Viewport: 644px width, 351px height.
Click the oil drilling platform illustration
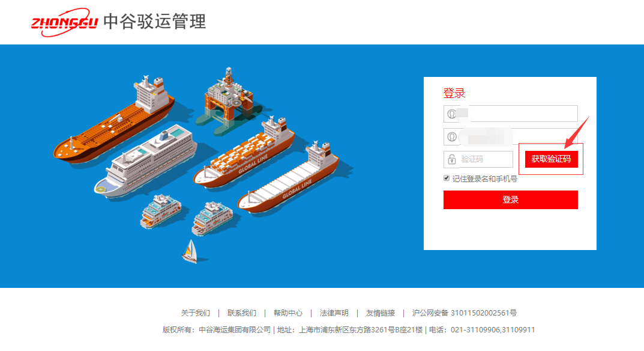228,101
